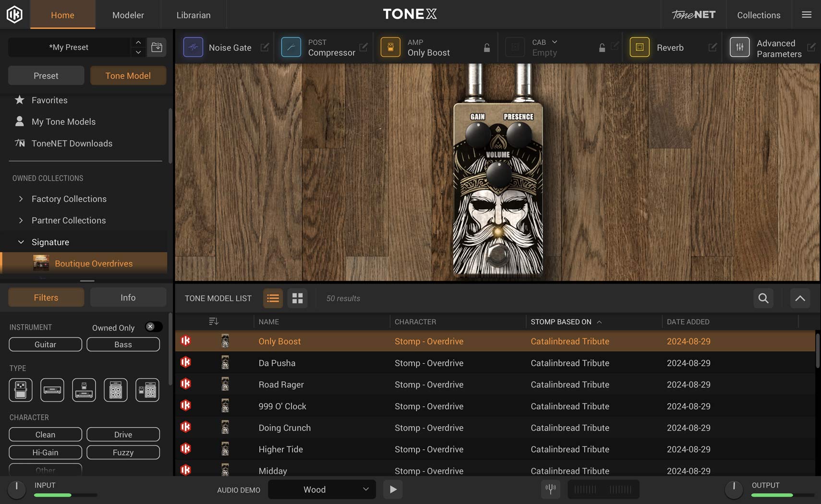Collapse the Signature collection
This screenshot has width=821, height=504.
coord(21,242)
